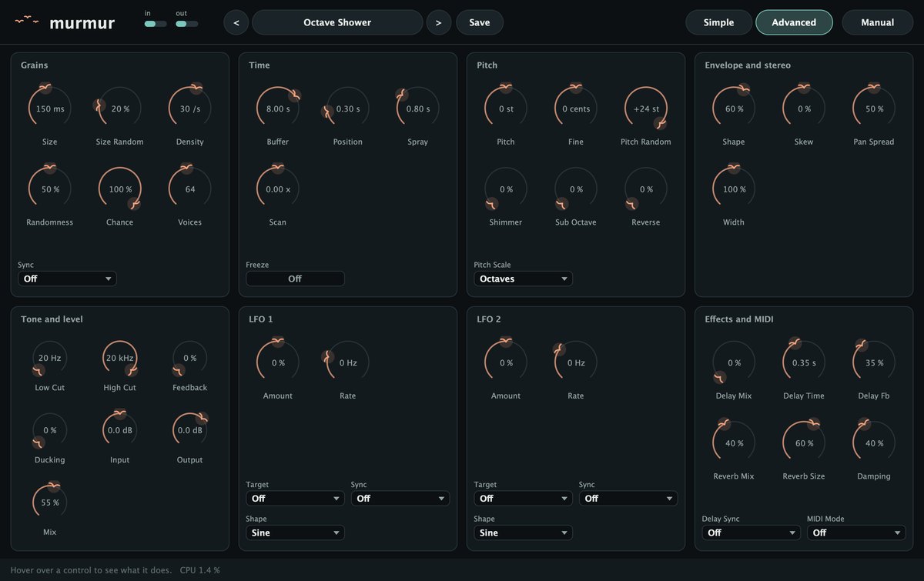Click the Reverb Mix knob

tap(734, 443)
